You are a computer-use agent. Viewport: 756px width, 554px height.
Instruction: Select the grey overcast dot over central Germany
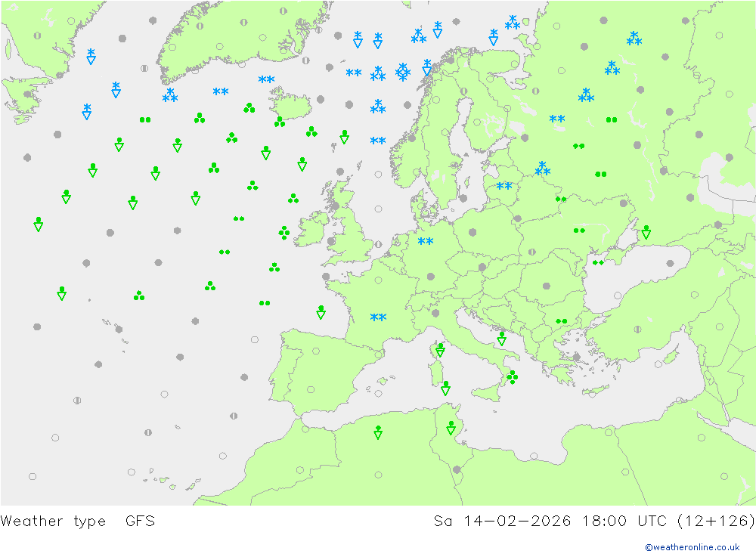coord(431,277)
